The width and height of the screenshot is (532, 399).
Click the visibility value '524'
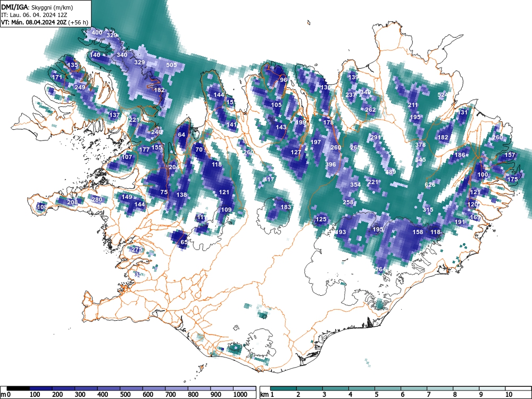click(x=443, y=95)
